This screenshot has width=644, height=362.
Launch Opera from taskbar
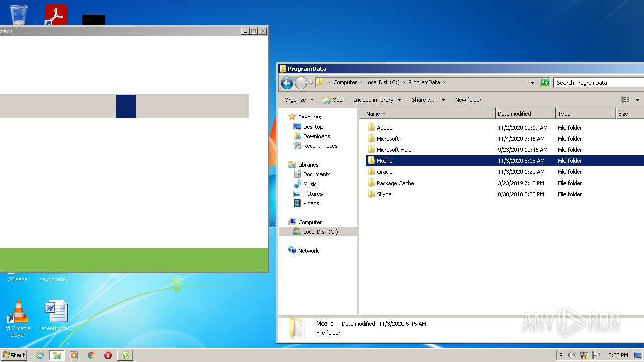[108, 355]
